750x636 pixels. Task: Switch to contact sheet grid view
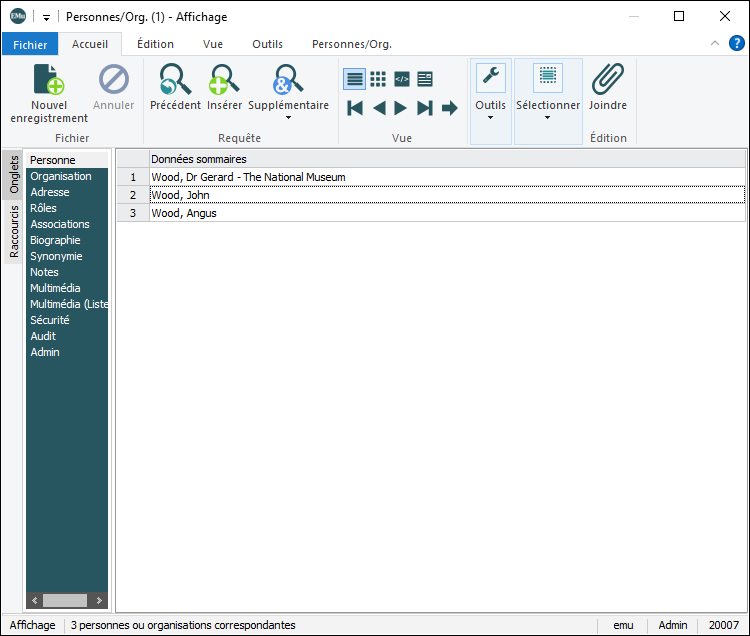(378, 79)
